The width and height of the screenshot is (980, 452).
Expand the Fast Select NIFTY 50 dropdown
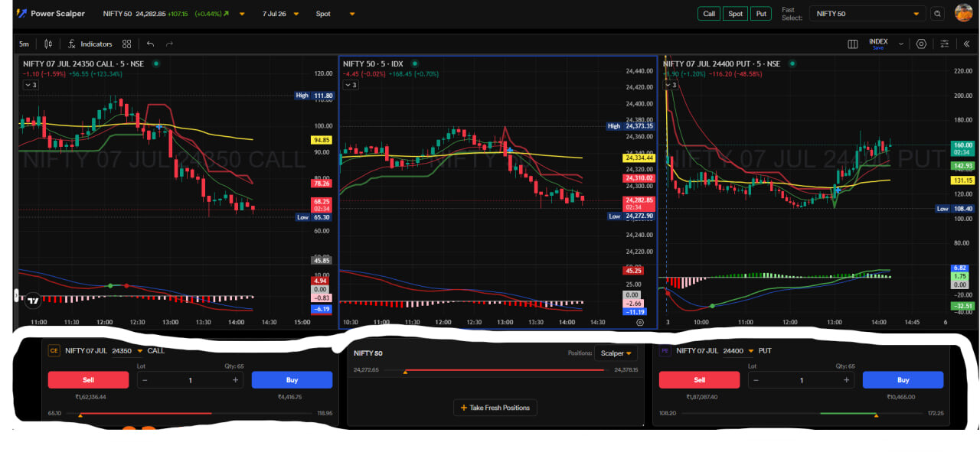(869, 14)
